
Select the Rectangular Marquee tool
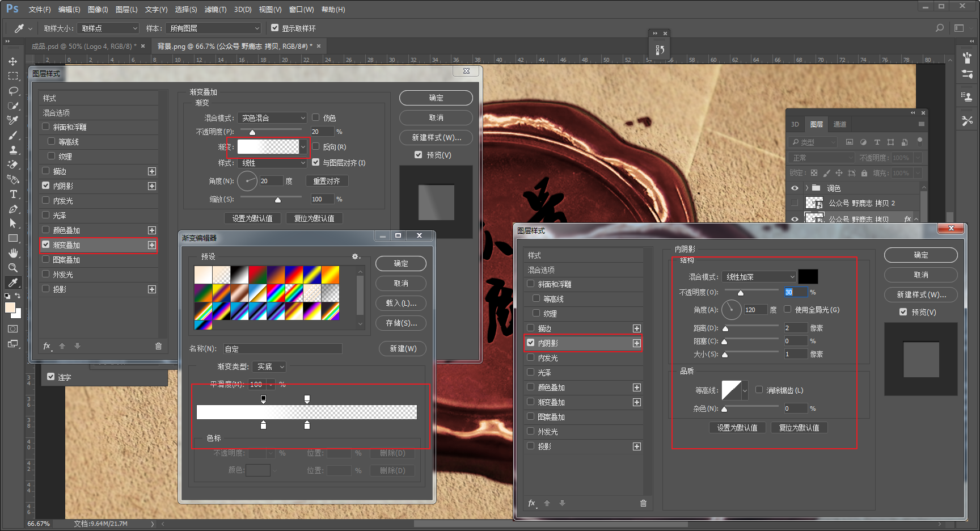point(13,76)
